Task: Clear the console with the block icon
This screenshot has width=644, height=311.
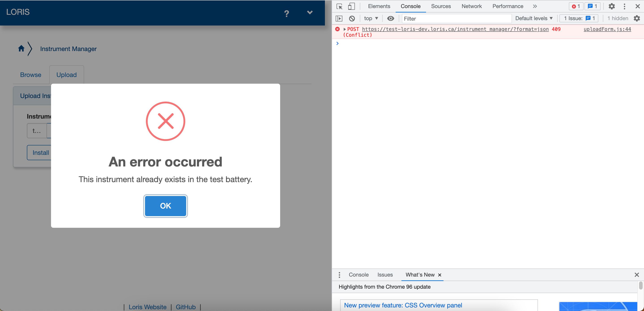Action: [352, 18]
